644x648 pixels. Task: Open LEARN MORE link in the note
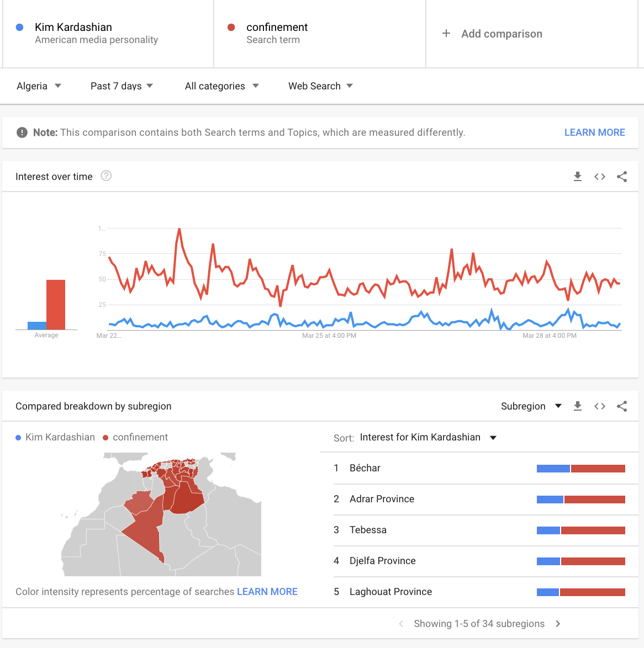click(594, 132)
